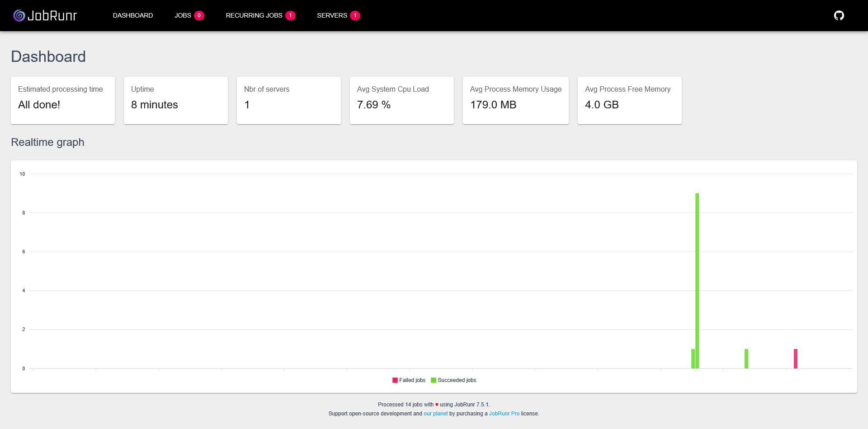Click the red badge showing 0 next to JOBS
This screenshot has height=429, width=868.
tap(198, 15)
